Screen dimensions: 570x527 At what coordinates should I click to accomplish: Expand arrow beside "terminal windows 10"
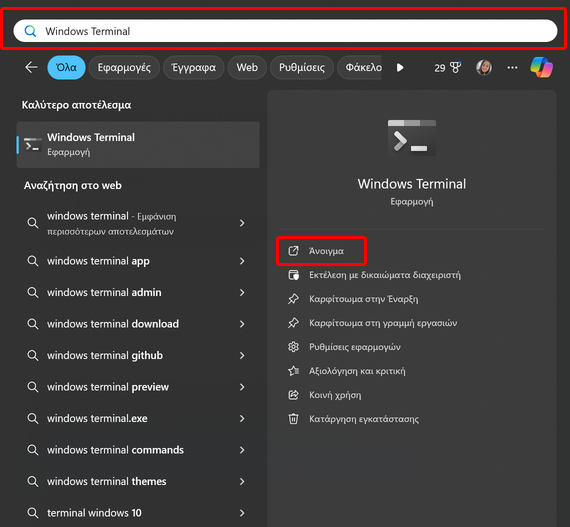242,513
